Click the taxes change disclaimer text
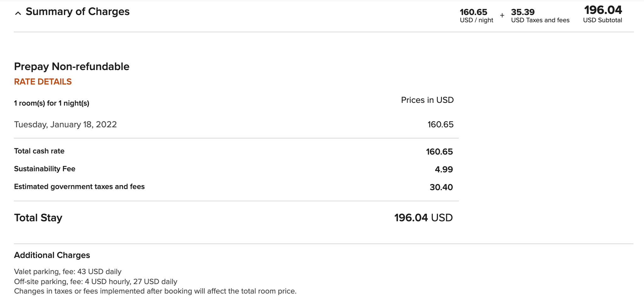 [155, 291]
